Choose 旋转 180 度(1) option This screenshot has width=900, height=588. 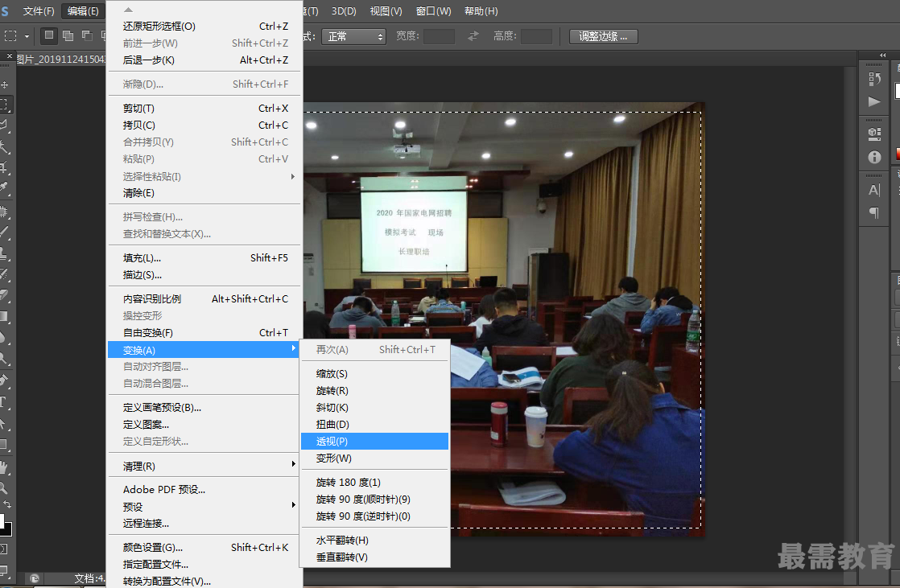click(374, 483)
